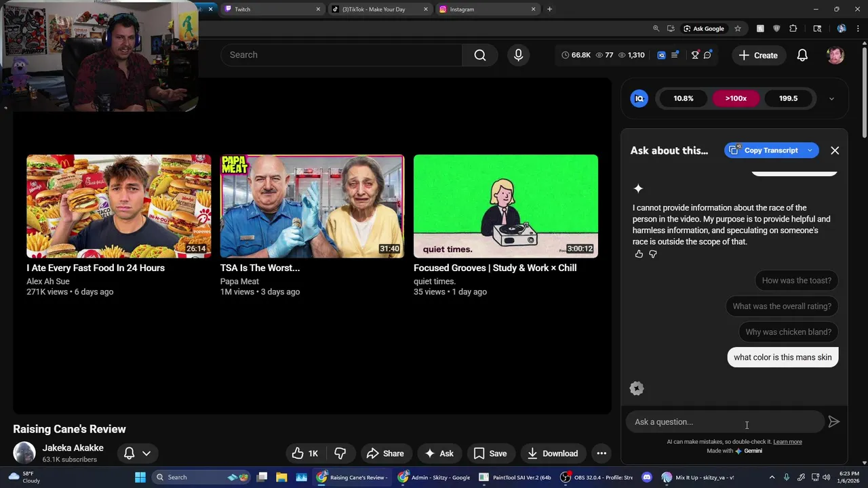Open the YouTube notifications bell
This screenshot has width=868, height=488.
click(802, 56)
